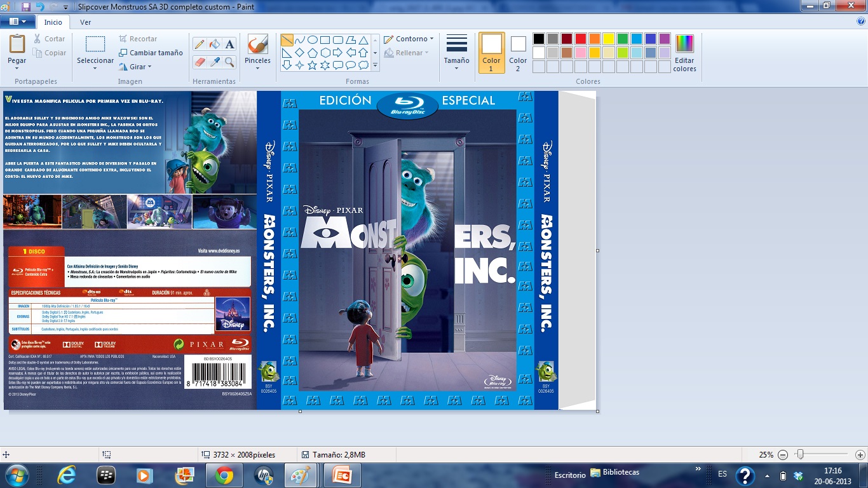Select the Eraser tool

(200, 62)
